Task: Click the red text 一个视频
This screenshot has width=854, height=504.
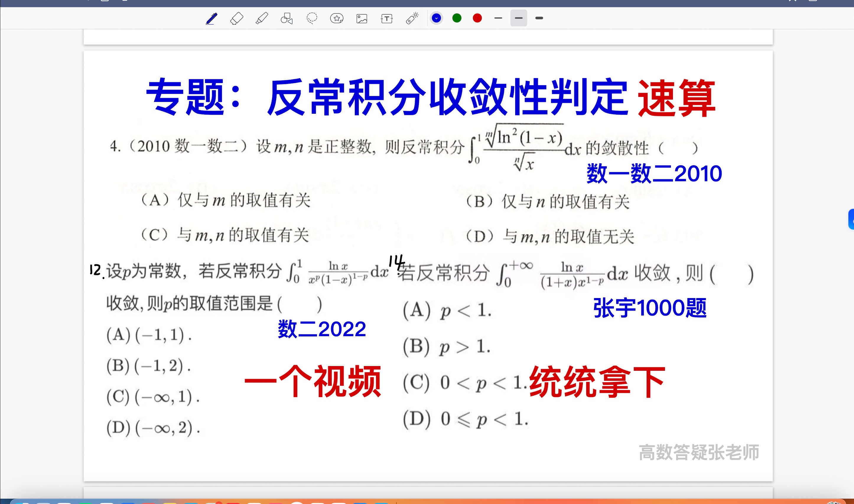Action: click(313, 381)
